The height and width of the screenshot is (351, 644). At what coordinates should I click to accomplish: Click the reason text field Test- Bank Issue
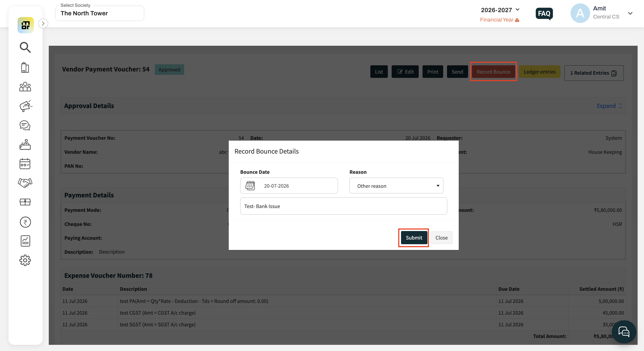click(344, 206)
